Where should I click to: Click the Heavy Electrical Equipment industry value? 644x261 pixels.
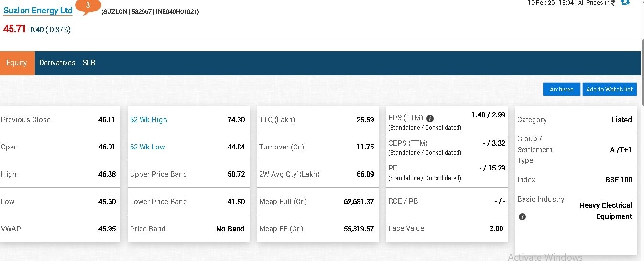[x=606, y=211]
